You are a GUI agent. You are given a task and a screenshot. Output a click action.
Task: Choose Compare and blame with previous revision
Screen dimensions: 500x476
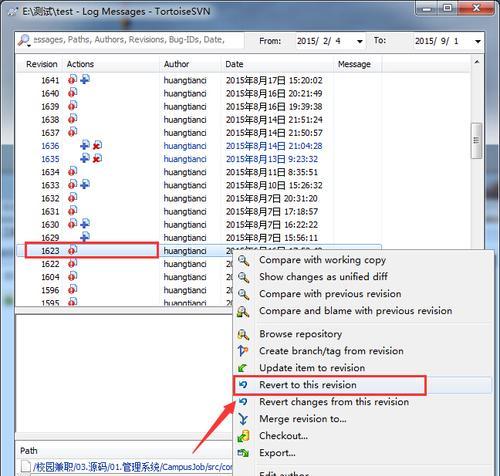point(356,311)
